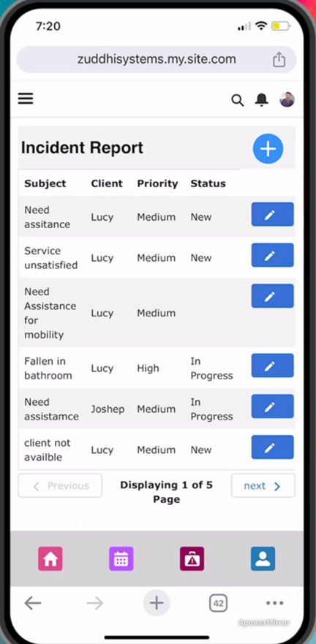The image size is (316, 644).
Task: Open the browser tabs counter showing 42
Action: point(218,603)
